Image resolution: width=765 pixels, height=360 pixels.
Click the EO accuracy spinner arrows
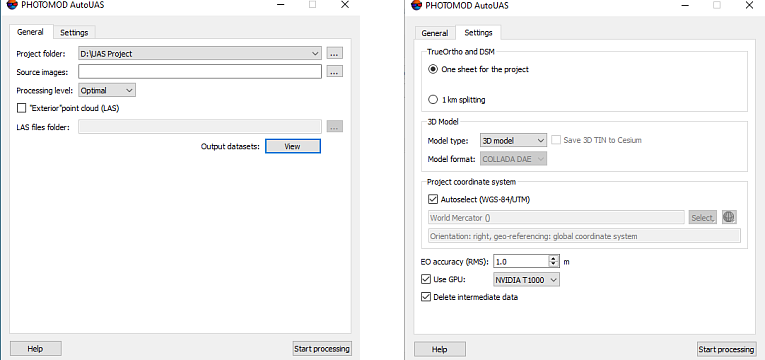click(553, 261)
